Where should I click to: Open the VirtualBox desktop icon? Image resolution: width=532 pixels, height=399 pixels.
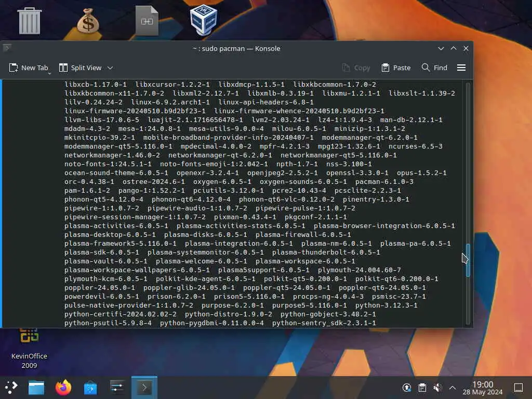click(x=204, y=20)
